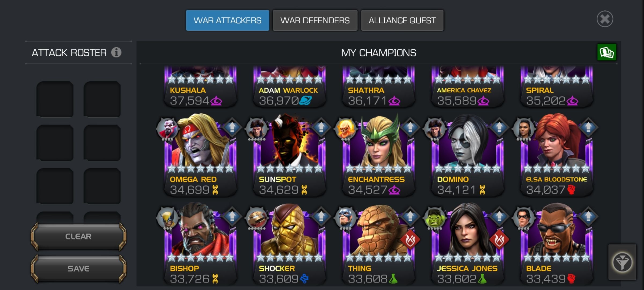This screenshot has width=644, height=290.
Task: Close the roster screen with the X
Action: click(x=605, y=19)
